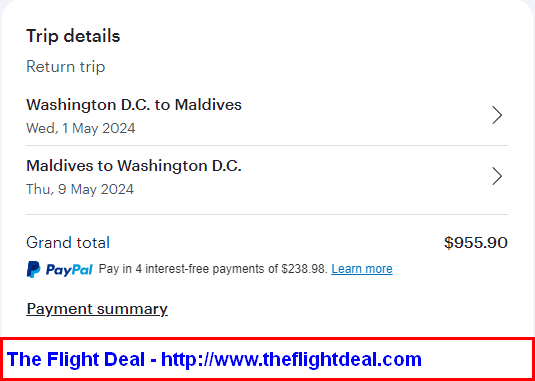Click the Grand total label

(68, 243)
